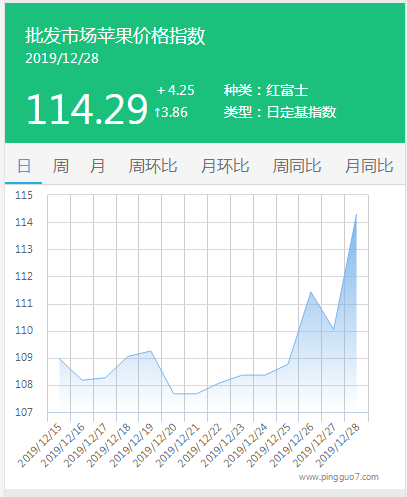Click the www.pingguo7.com link text
This screenshot has width=407, height=497.
pos(339,477)
